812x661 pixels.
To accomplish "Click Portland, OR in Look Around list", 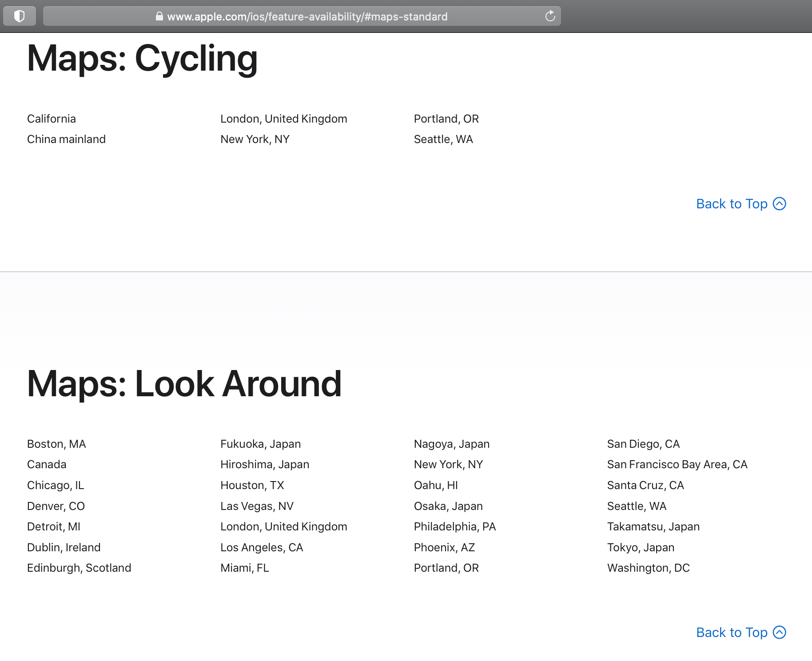I will 446,568.
